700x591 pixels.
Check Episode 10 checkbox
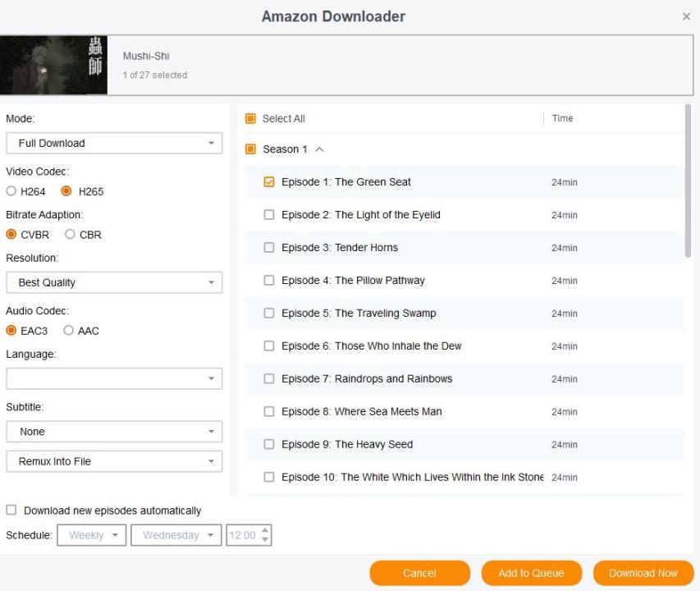tap(268, 477)
